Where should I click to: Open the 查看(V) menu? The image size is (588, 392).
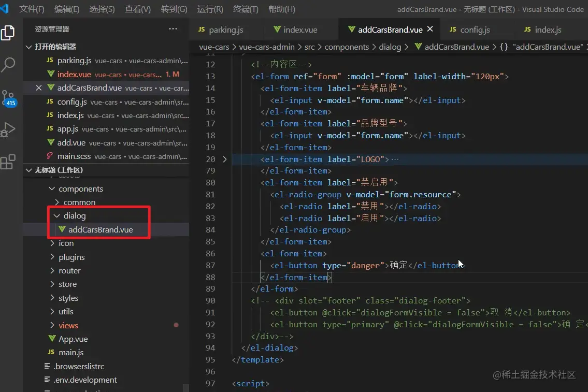point(138,9)
